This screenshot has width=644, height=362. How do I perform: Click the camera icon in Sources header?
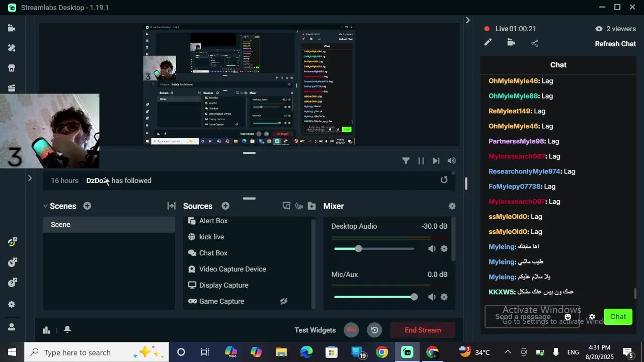click(299, 206)
